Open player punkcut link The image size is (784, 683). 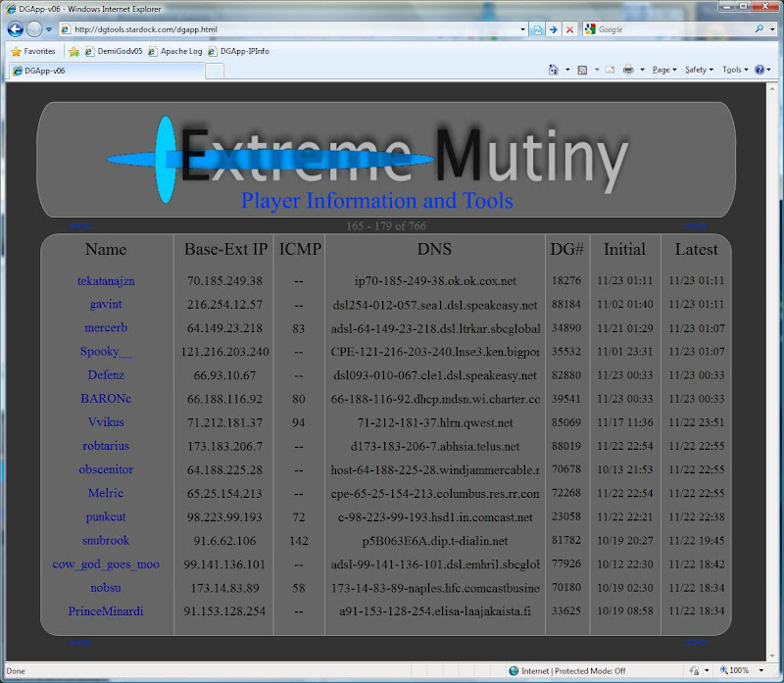pos(106,516)
